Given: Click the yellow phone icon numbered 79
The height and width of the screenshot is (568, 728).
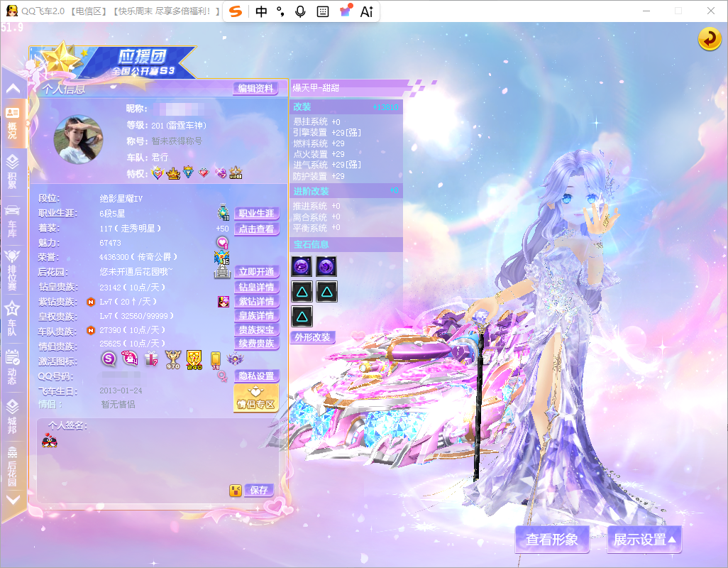Looking at the screenshot, I should coord(216,360).
